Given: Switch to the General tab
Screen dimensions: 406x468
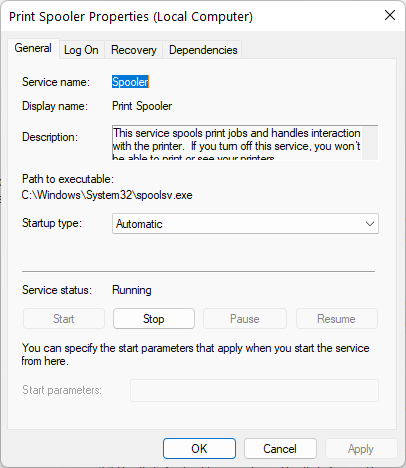Looking at the screenshot, I should (x=33, y=48).
